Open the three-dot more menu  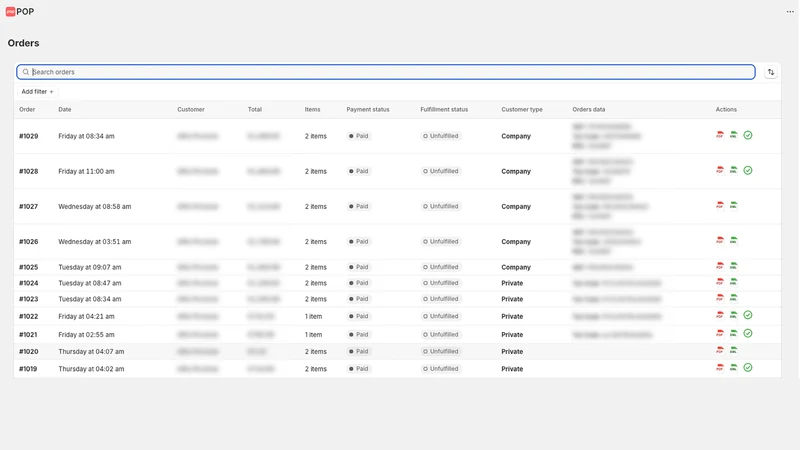pos(790,12)
